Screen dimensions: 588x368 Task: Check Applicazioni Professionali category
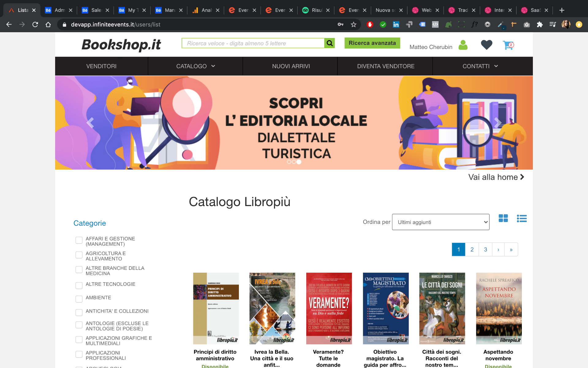[79, 354]
